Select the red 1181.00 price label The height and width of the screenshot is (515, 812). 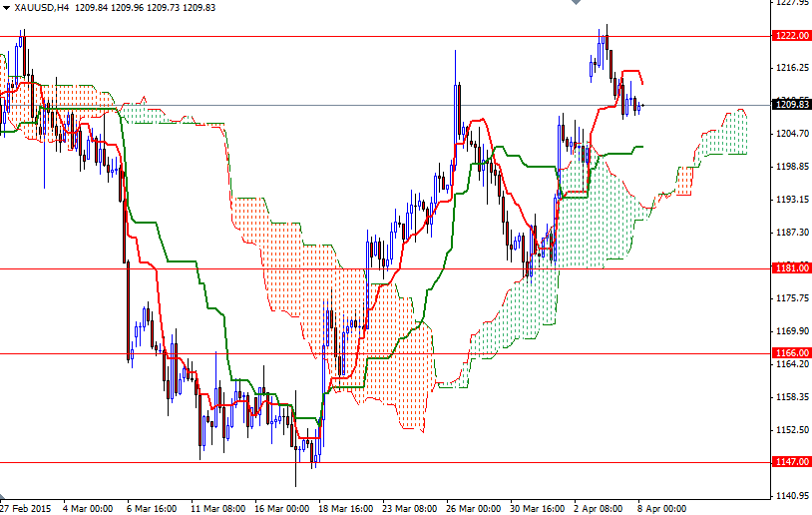coord(790,267)
